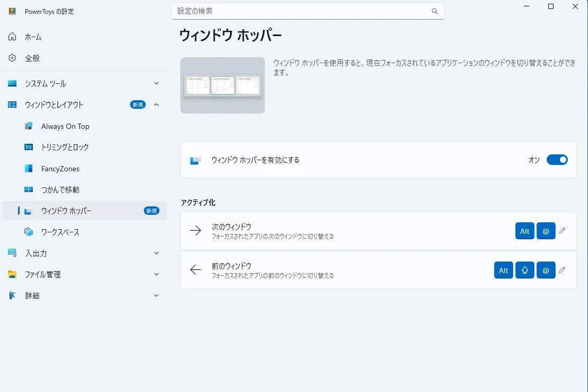Click the つかんで移動 icon

29,189
